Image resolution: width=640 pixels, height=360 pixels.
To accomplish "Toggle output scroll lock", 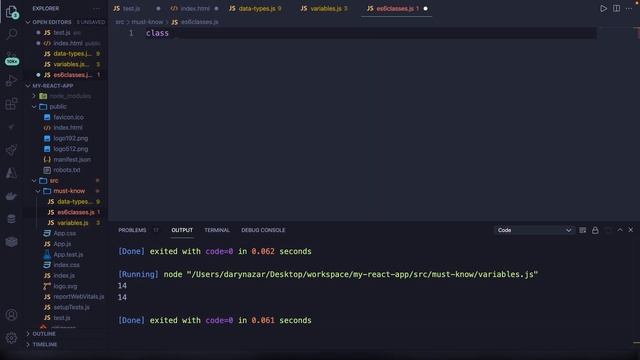I will click(595, 230).
